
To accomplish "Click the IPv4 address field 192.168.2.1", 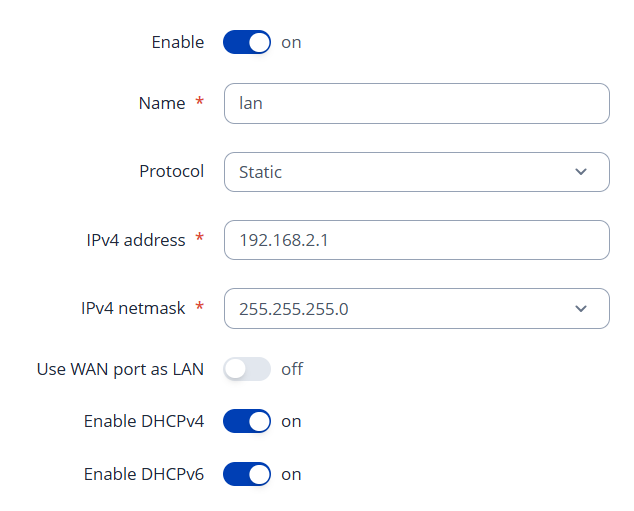I will 416,240.
